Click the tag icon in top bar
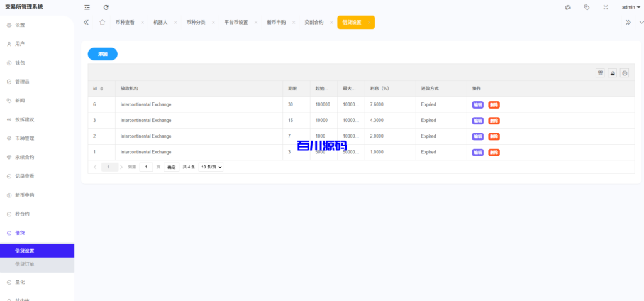Image resolution: width=644 pixels, height=301 pixels. point(587,8)
